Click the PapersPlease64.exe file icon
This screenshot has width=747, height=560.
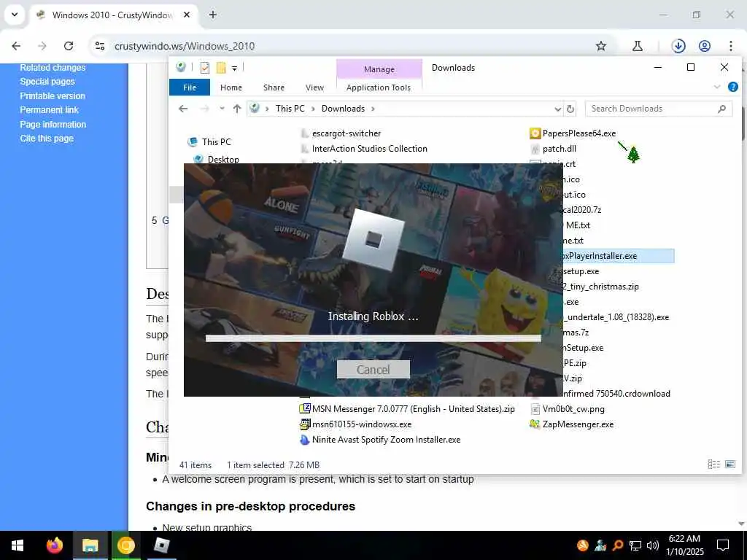535,133
